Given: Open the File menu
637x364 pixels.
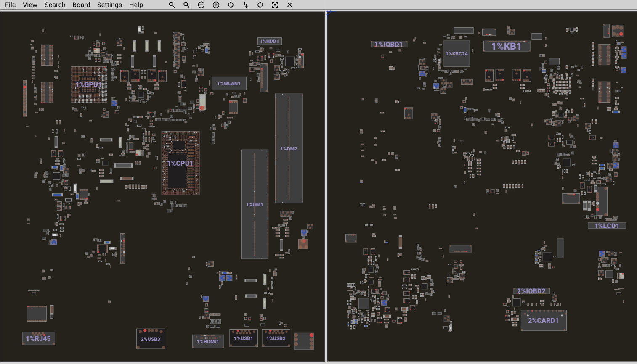Looking at the screenshot, I should point(10,5).
